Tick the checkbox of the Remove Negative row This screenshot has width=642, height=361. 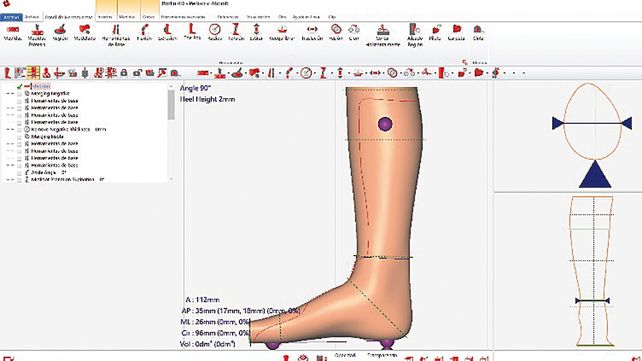pos(19,129)
